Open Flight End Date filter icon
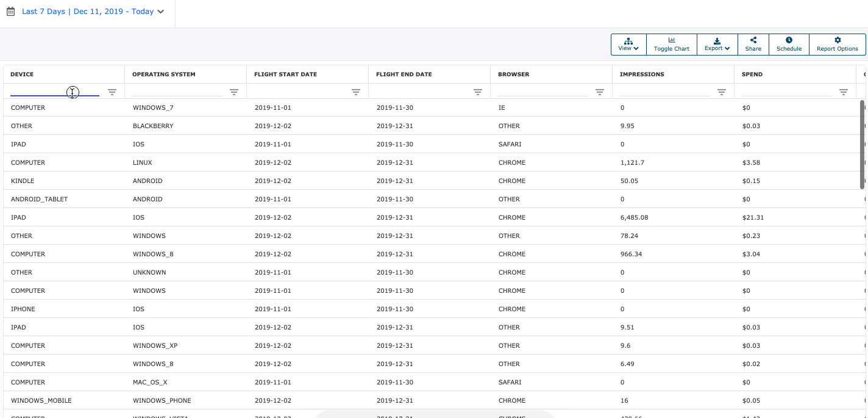The image size is (868, 418). pyautogui.click(x=478, y=92)
